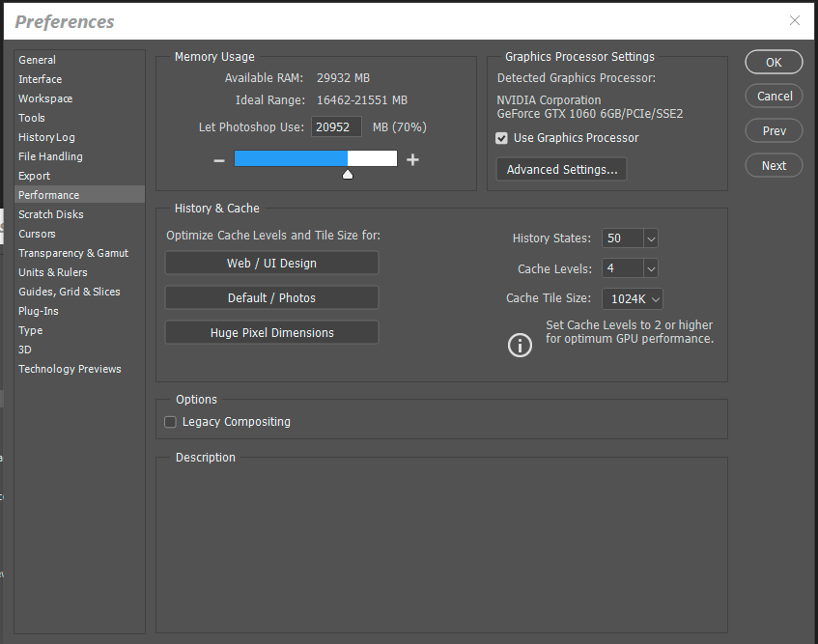Select the General preferences section
Viewport: 818px width, 644px height.
pyautogui.click(x=39, y=59)
